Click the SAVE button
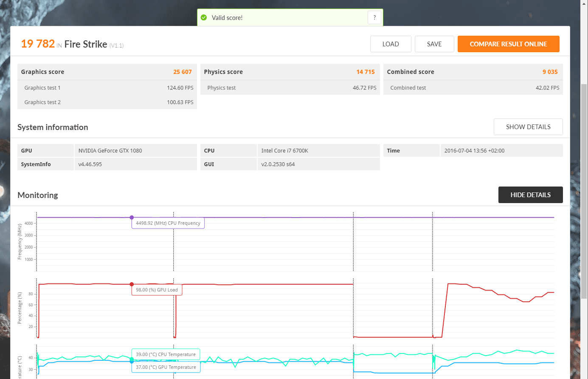Viewport: 588px width, 379px height. [x=434, y=44]
